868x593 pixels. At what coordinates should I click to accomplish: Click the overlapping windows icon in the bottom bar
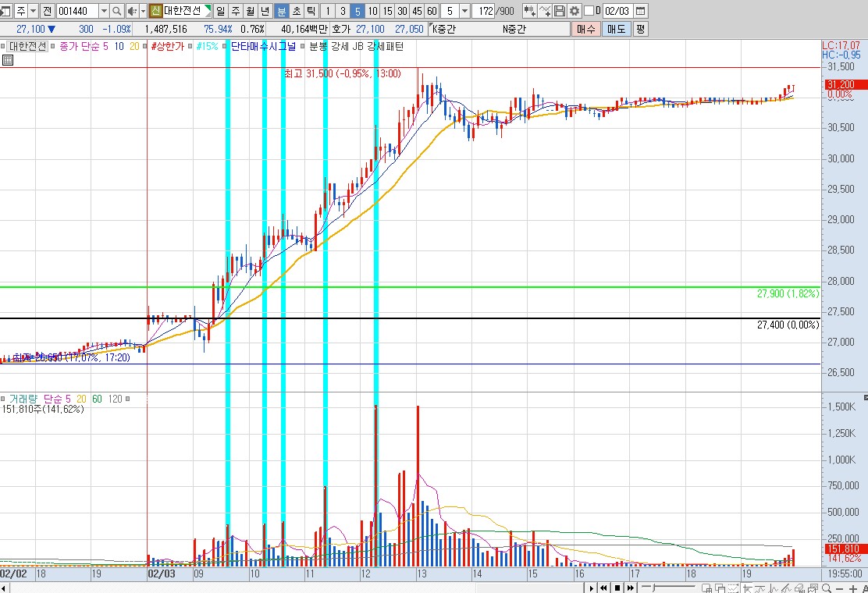pyautogui.click(x=720, y=588)
